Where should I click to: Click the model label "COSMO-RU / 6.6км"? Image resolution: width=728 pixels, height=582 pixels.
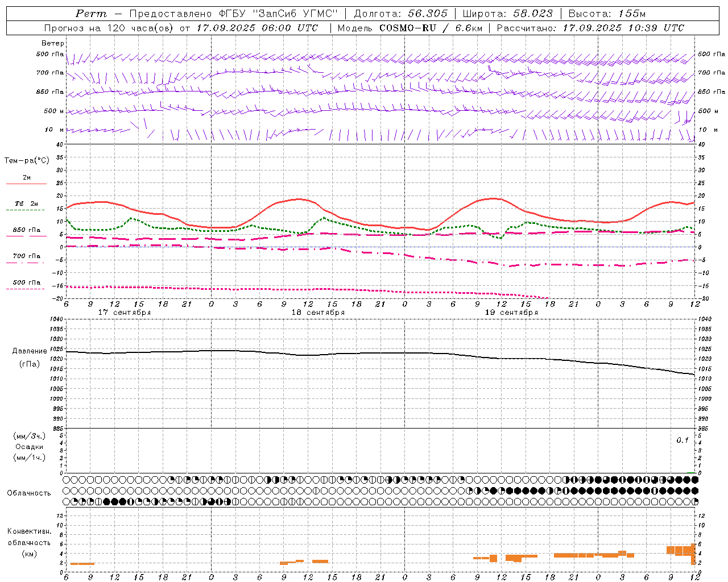(430, 28)
